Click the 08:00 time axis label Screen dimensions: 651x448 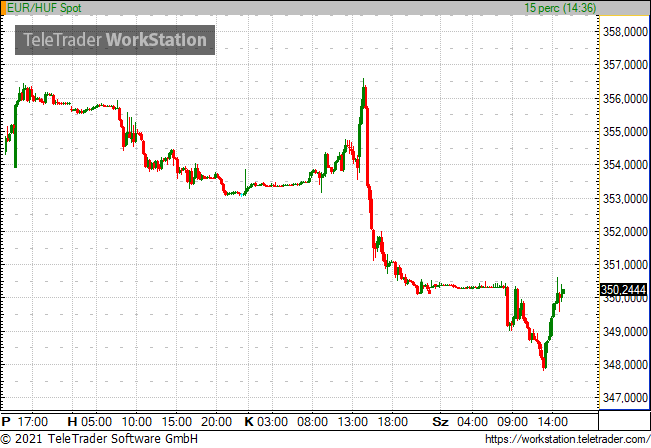click(x=312, y=422)
